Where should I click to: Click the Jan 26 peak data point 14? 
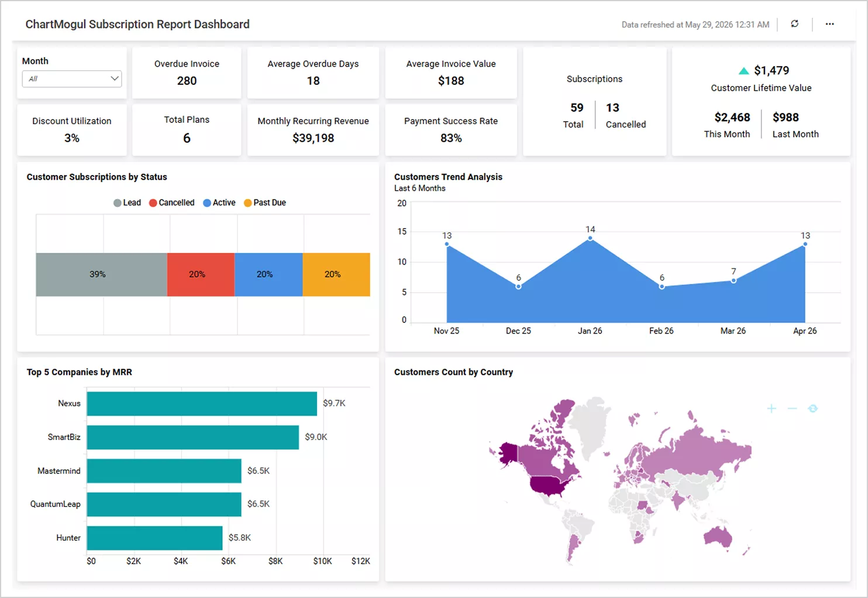tap(590, 238)
